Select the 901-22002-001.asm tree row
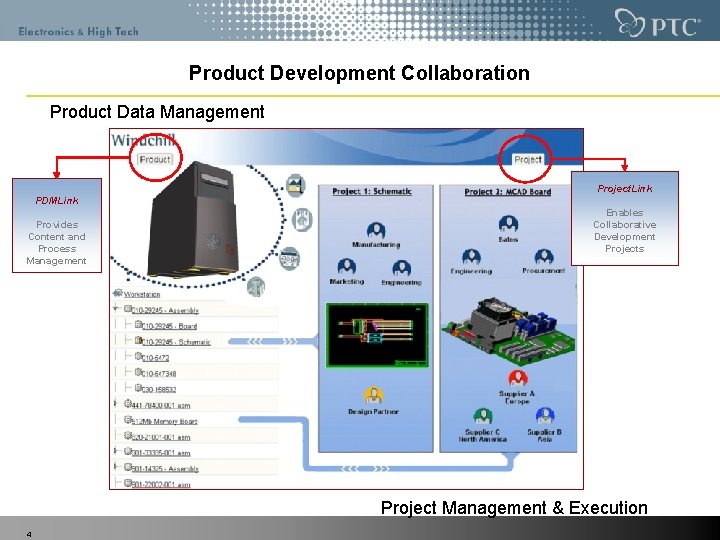 (195, 483)
